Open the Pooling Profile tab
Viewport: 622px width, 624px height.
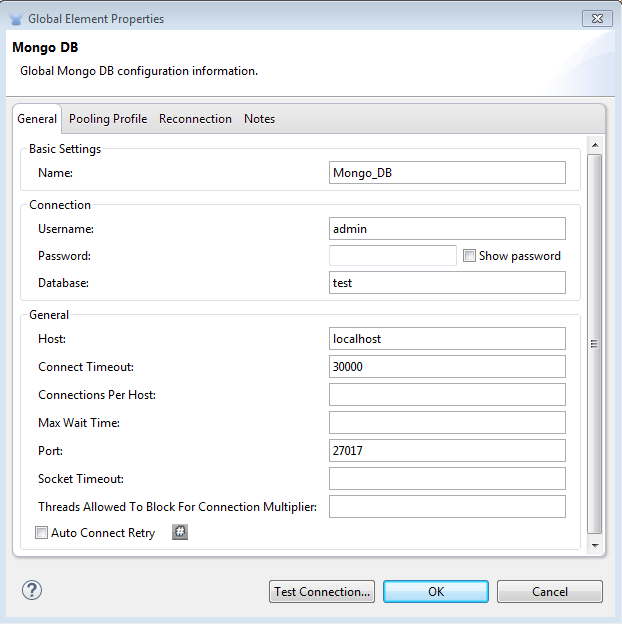(108, 119)
